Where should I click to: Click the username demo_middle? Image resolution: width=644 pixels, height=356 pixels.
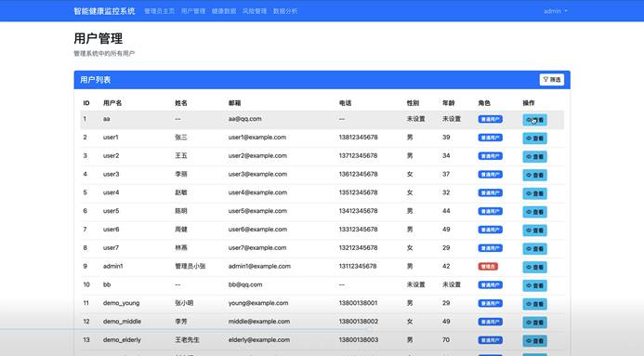[122, 322]
